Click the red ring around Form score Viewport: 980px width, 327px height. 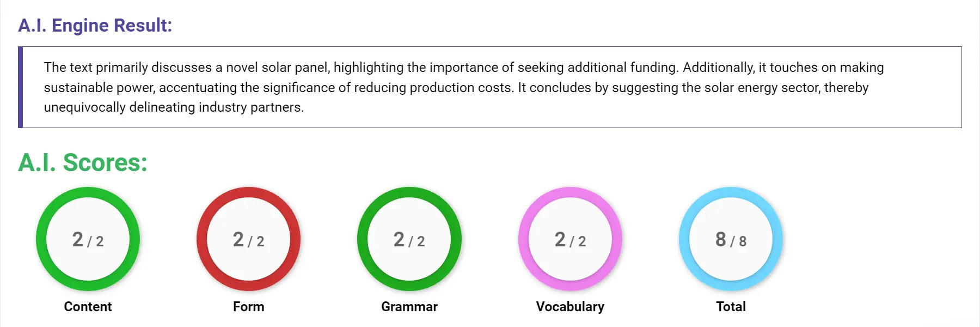248,196
